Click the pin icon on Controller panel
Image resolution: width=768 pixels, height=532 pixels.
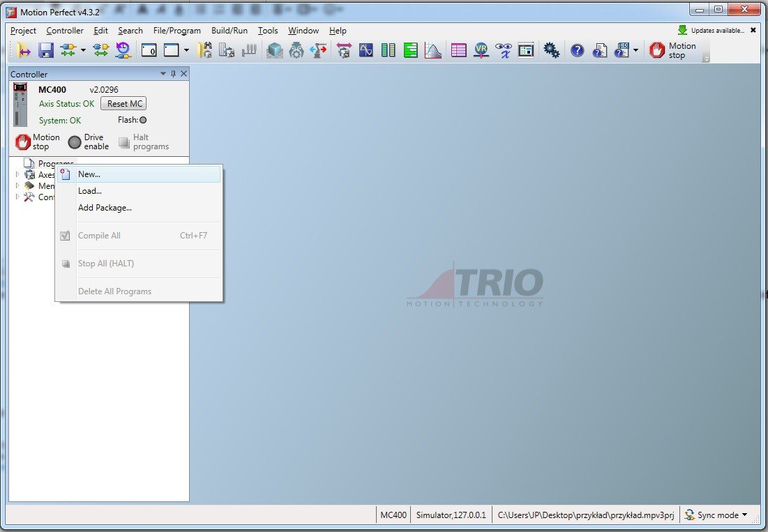pos(173,74)
